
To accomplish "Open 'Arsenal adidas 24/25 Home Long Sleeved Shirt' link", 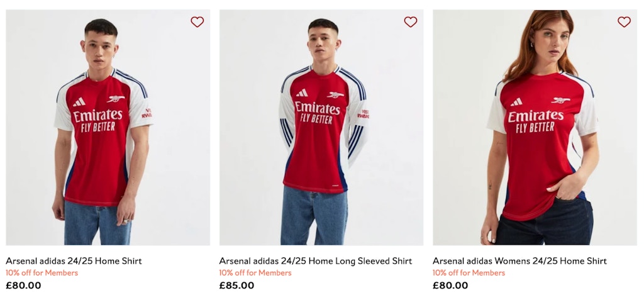I will tap(316, 261).
